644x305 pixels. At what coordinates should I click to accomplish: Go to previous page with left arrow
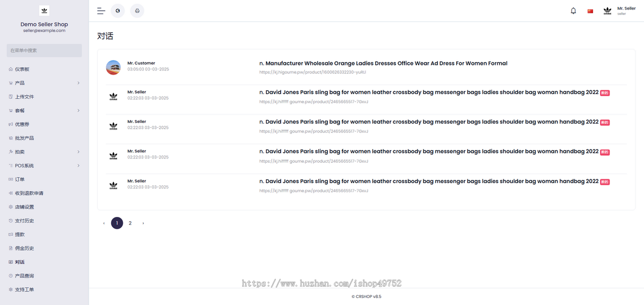coord(104,223)
